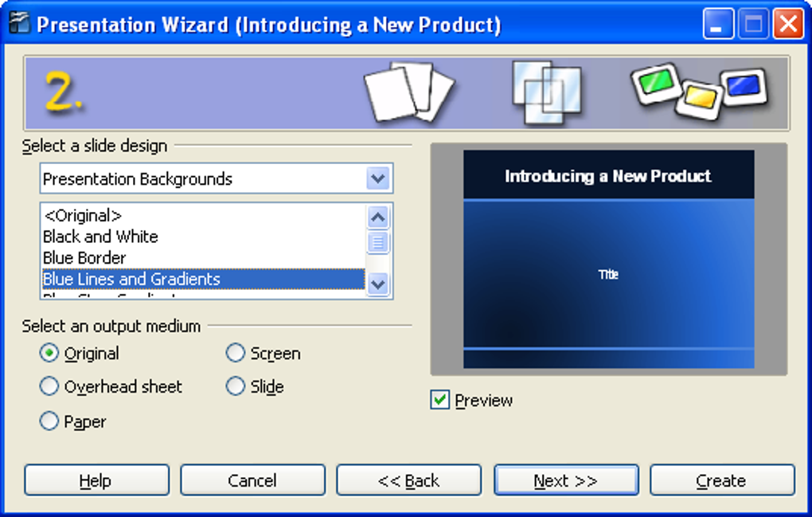Image resolution: width=812 pixels, height=517 pixels.
Task: Click the slide design list scroll-down arrow
Action: pos(378,284)
